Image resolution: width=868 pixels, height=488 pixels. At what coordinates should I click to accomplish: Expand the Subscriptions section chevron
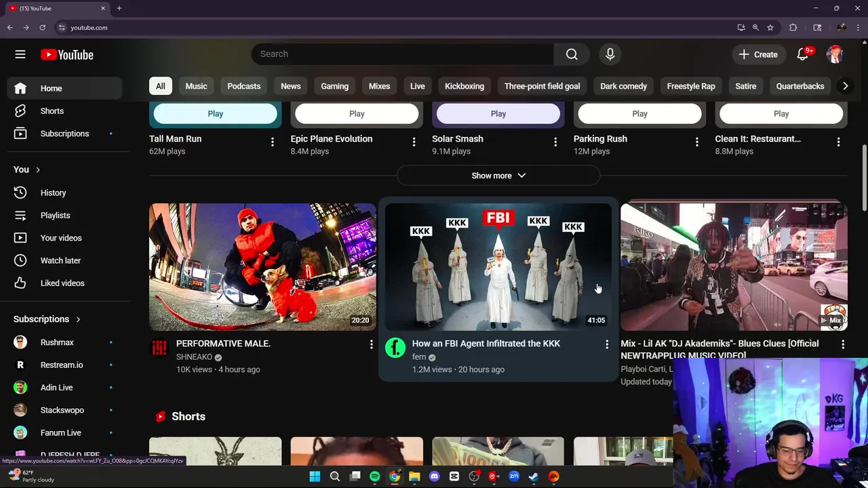pos(78,319)
